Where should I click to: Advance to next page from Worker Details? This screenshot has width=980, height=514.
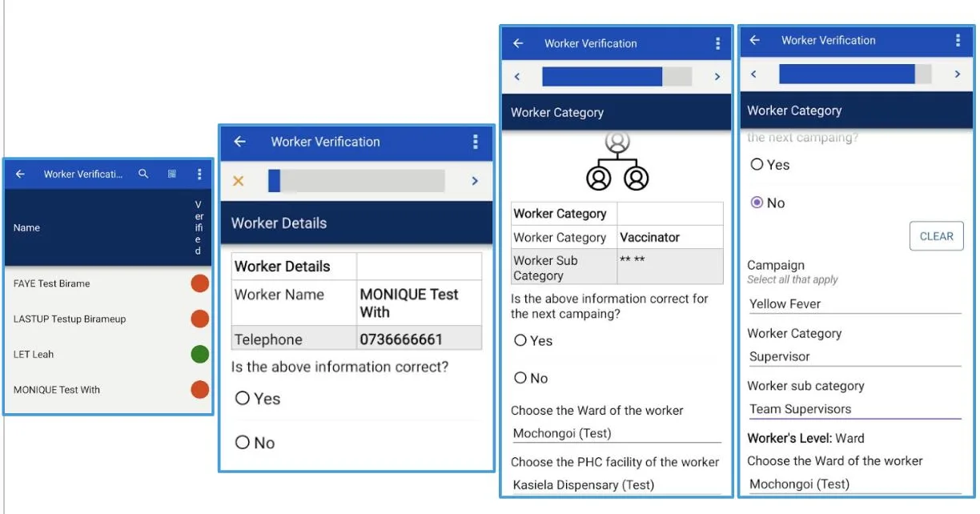tap(475, 181)
